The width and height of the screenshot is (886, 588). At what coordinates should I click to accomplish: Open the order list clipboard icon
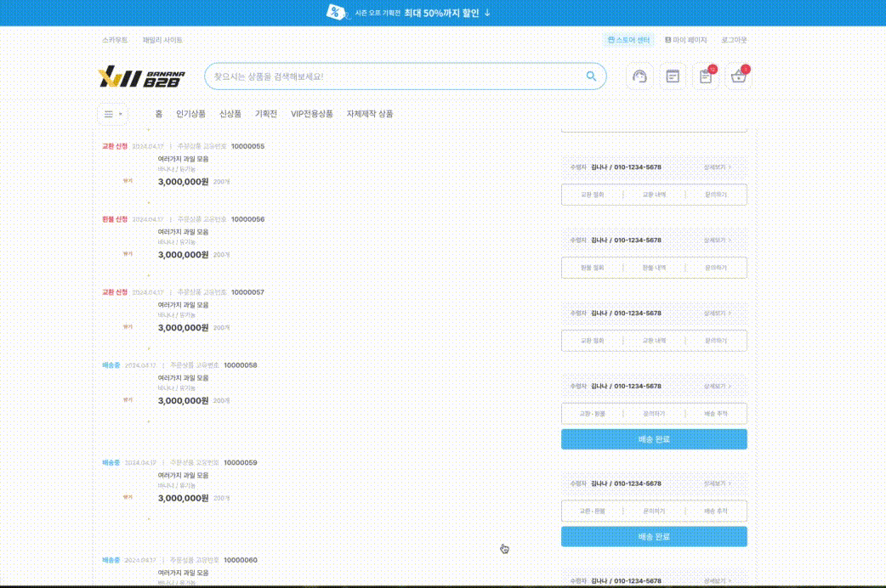pos(705,76)
